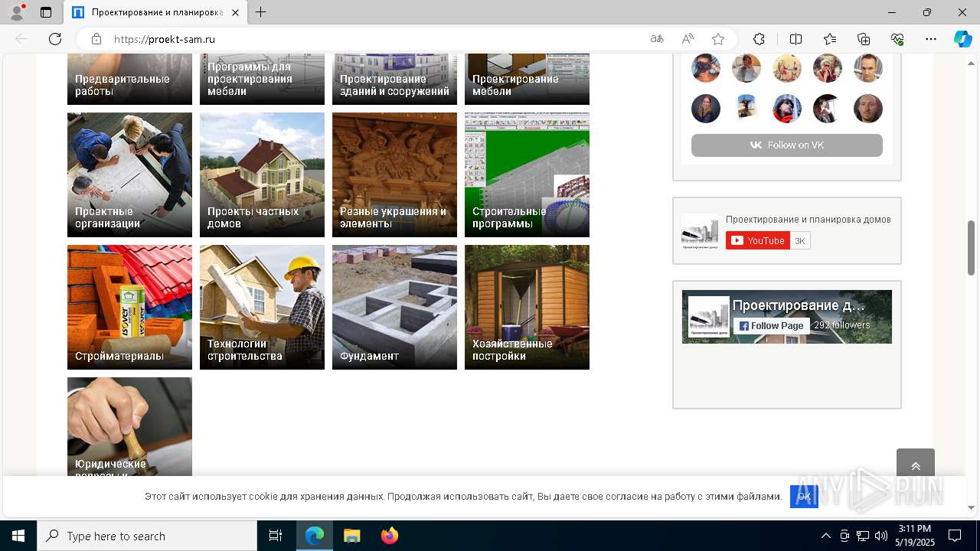
Task: Open Предварительные работы category tile
Action: pyautogui.click(x=129, y=80)
